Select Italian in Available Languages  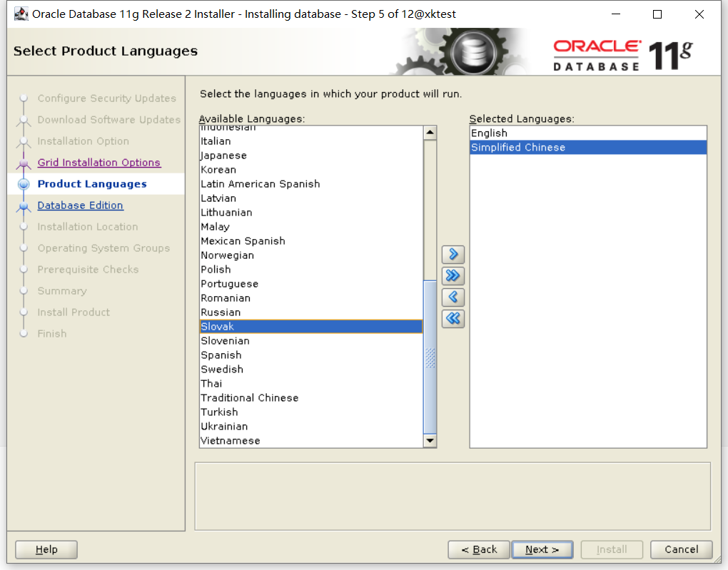311,141
